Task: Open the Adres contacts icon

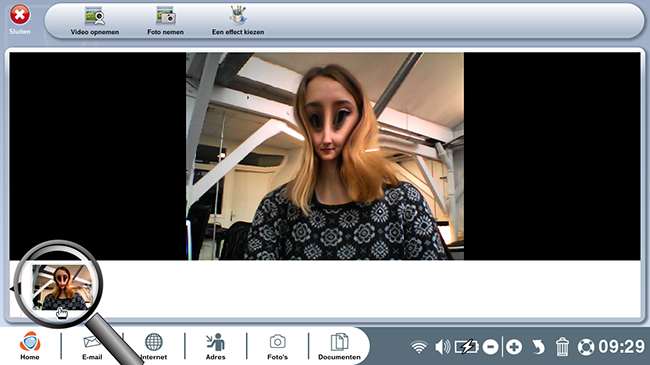Action: click(216, 346)
